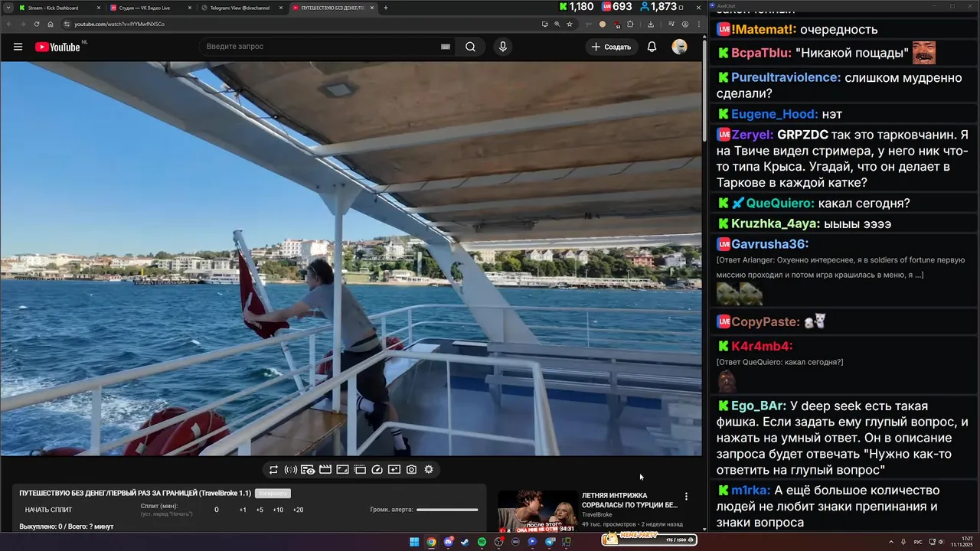
Task: Open the YouTube account avatar menu
Action: coord(679,47)
